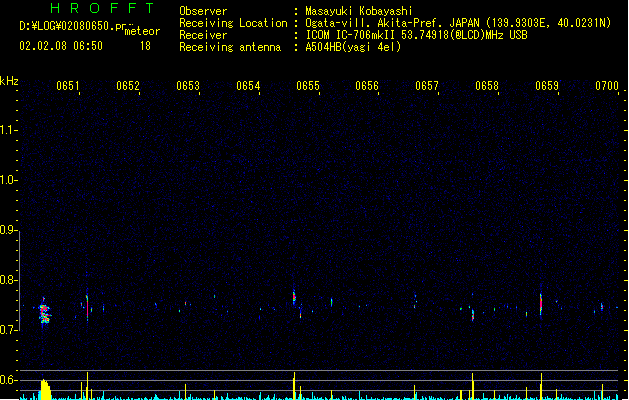
Task: Click the tall red echo just before 0659
Action: click(541, 305)
